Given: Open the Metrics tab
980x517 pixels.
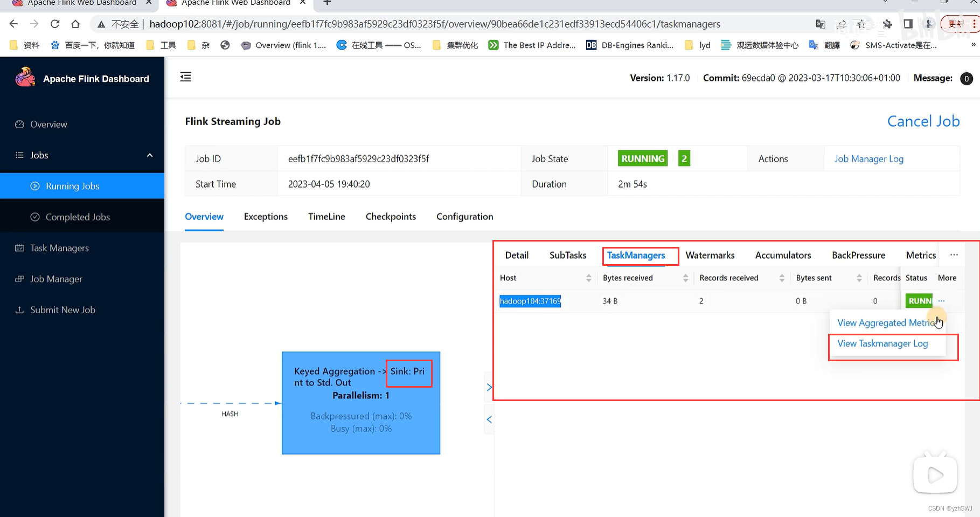Looking at the screenshot, I should coord(921,256).
